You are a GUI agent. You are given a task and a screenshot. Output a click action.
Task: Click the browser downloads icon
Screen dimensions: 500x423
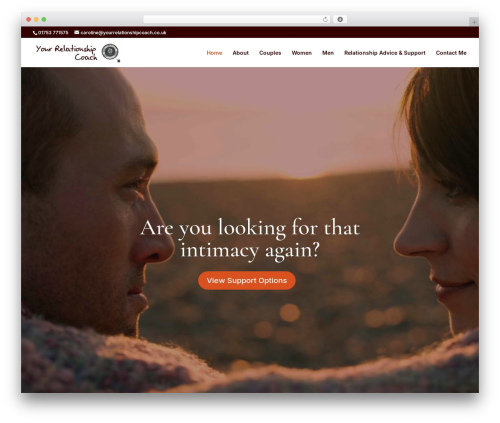pyautogui.click(x=340, y=19)
